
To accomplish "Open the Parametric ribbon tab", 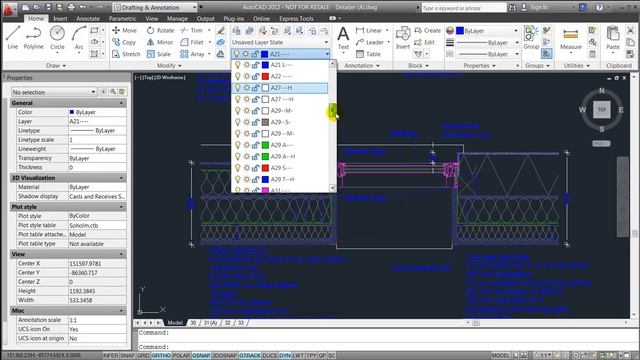I will [x=122, y=18].
